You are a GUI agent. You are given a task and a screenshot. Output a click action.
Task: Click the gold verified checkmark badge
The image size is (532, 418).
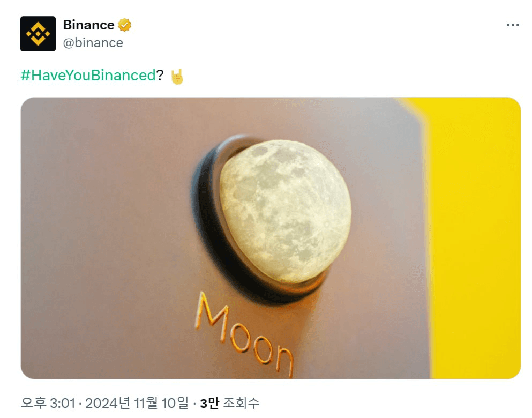pos(124,25)
